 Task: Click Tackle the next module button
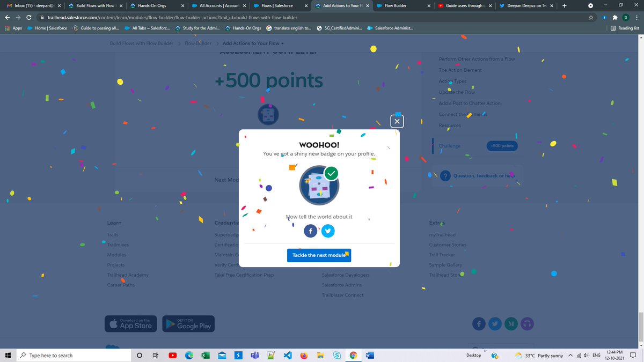(319, 255)
